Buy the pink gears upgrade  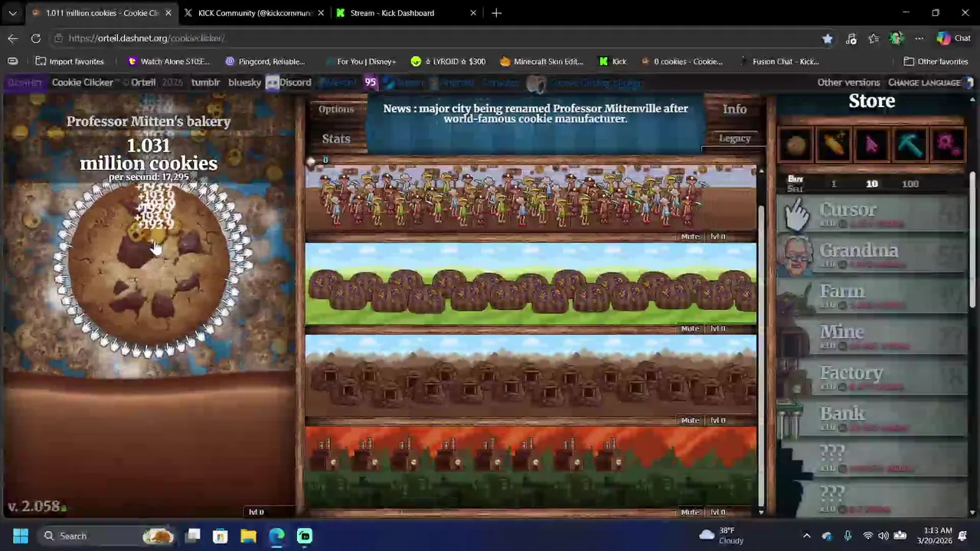pos(946,144)
